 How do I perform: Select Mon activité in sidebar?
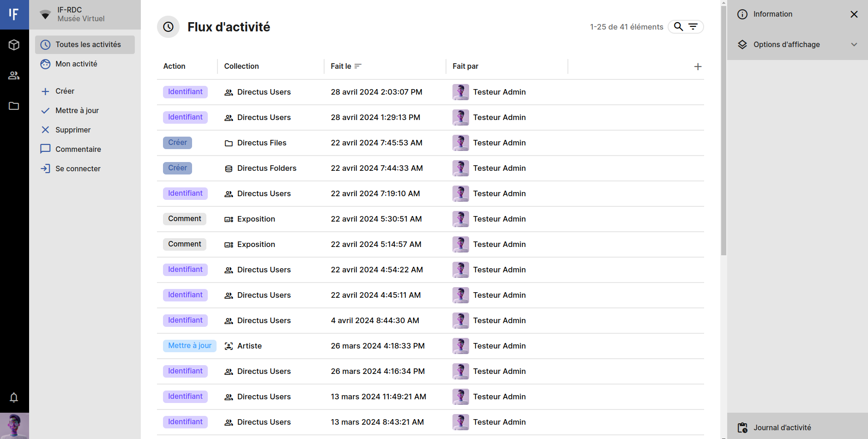[76, 64]
